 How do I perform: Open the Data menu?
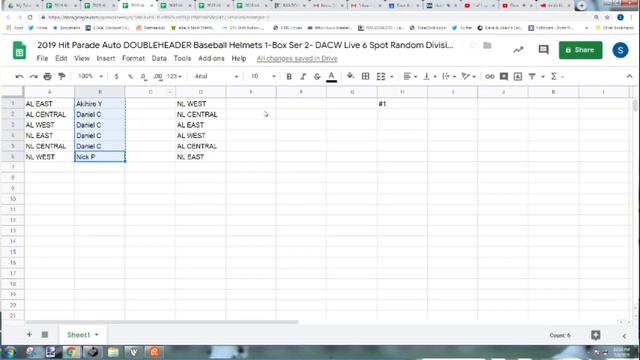click(159, 58)
